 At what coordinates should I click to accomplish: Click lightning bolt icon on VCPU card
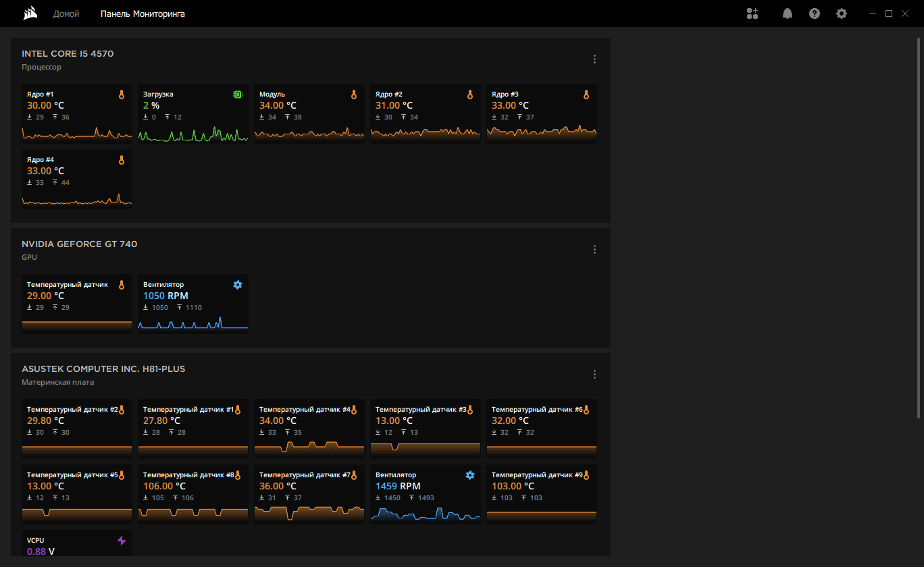122,541
